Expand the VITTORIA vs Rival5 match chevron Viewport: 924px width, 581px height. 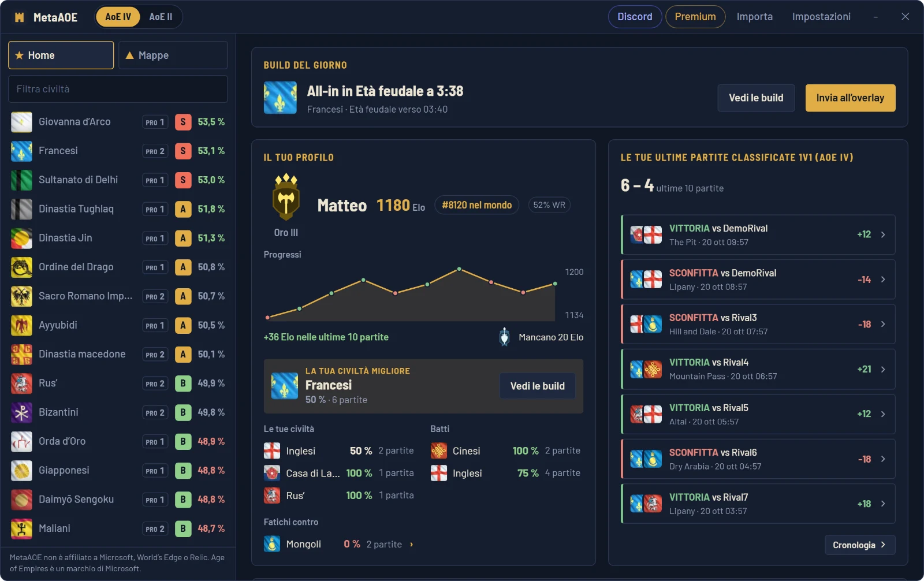tap(883, 414)
